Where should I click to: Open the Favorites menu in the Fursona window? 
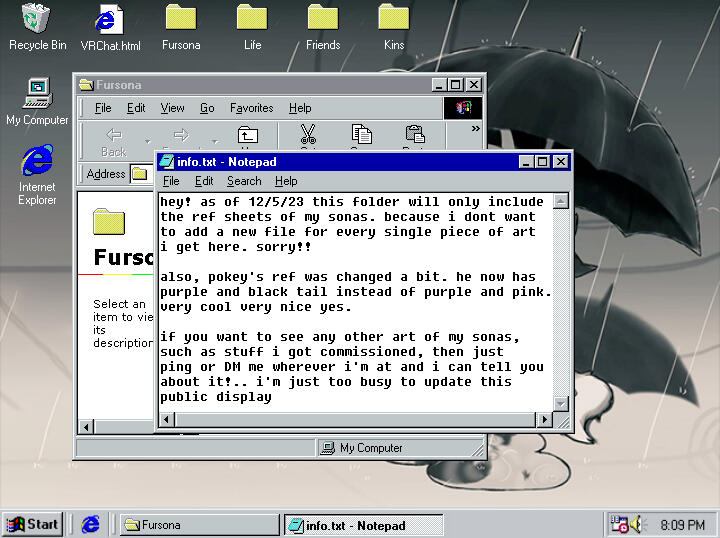[251, 108]
